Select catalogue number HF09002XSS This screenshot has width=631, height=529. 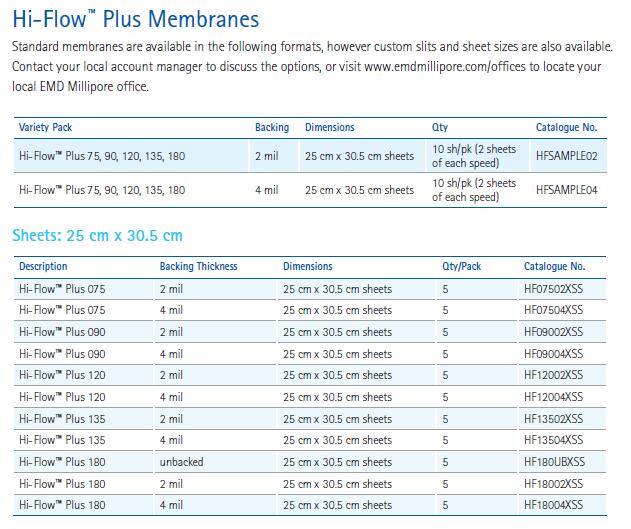(553, 332)
